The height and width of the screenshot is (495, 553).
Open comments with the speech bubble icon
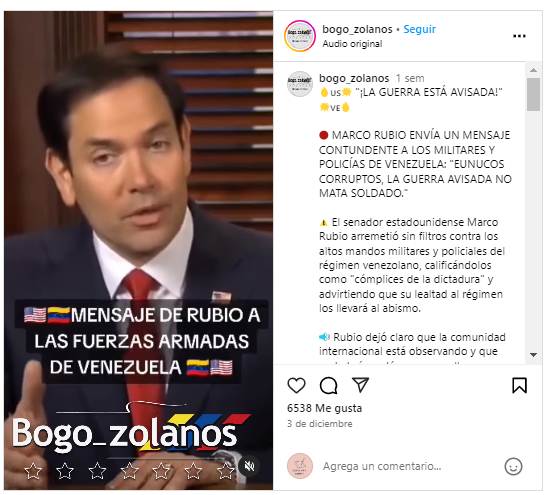click(328, 385)
